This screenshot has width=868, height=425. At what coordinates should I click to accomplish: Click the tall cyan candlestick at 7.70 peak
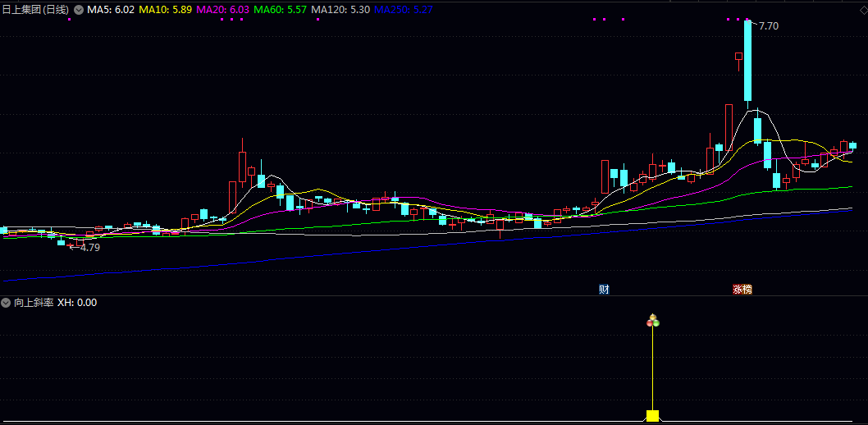coord(748,61)
